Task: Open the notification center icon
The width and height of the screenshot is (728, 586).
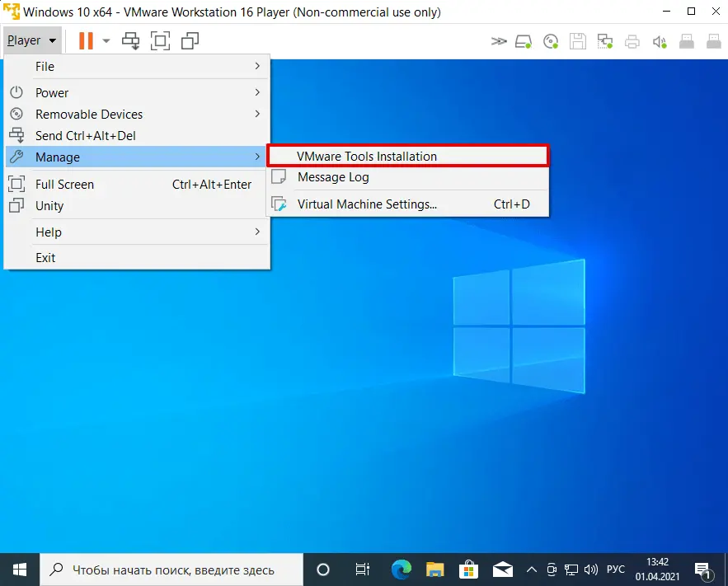Action: (x=703, y=570)
